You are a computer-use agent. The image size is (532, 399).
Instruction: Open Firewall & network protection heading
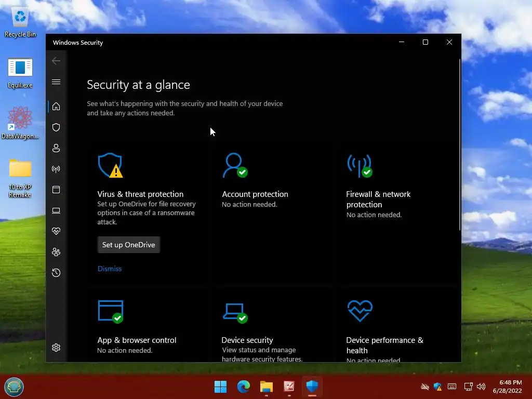pyautogui.click(x=378, y=199)
